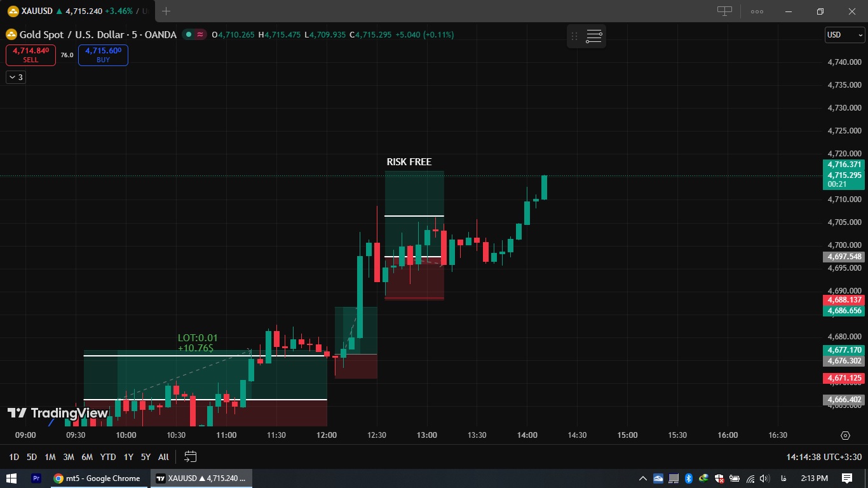This screenshot has width=868, height=488.
Task: Select the RISK FREE position label
Action: pos(409,162)
